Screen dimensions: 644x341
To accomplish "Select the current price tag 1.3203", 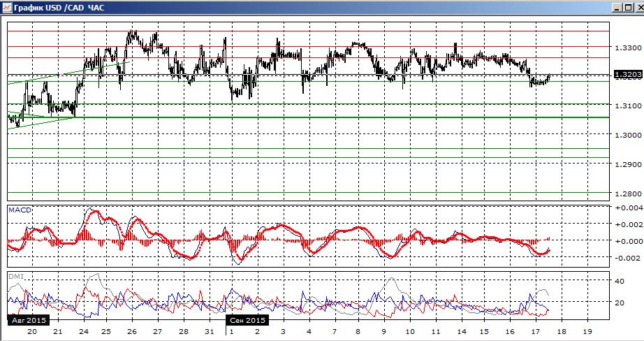I will [628, 74].
